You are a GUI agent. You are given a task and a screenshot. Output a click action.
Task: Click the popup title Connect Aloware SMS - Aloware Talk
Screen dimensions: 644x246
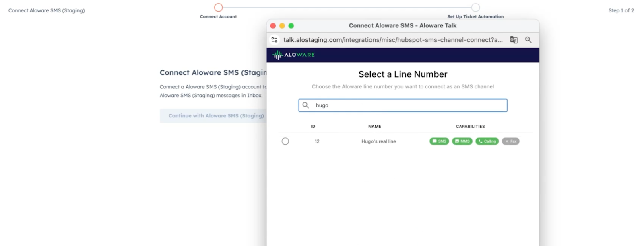pyautogui.click(x=402, y=25)
